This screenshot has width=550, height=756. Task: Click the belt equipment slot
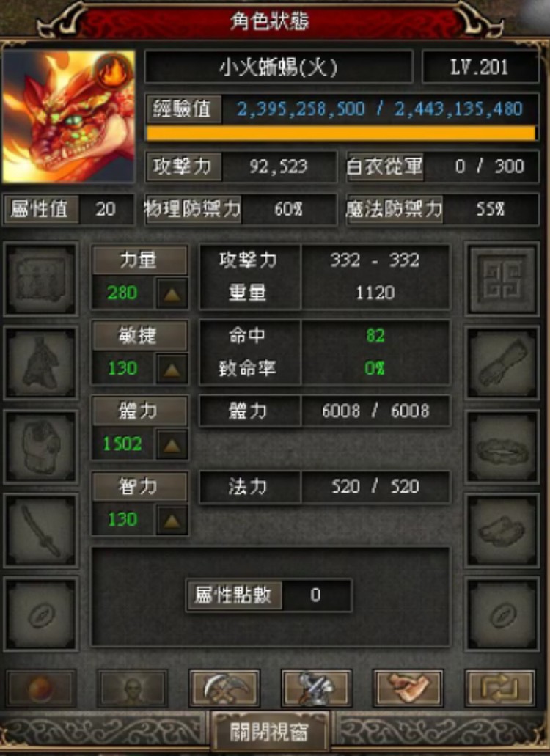[502, 447]
